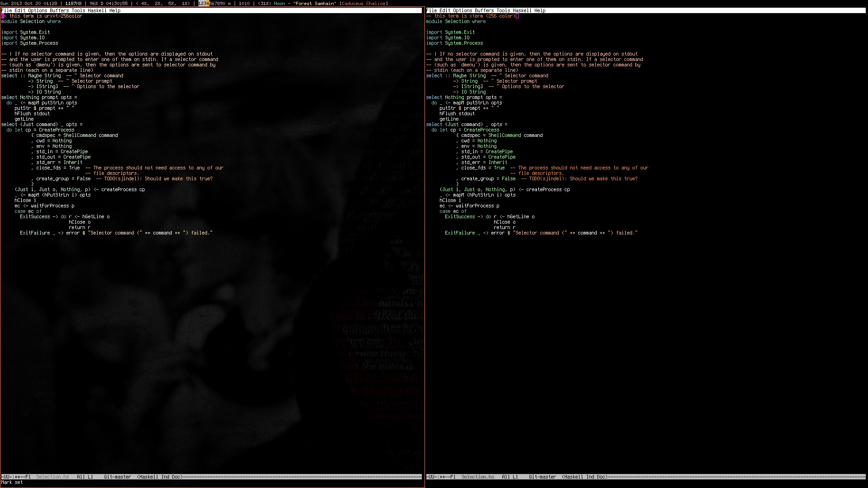868x488 pixels.
Task: Switch to workspace 4 in status bar
Action: tap(208, 4)
